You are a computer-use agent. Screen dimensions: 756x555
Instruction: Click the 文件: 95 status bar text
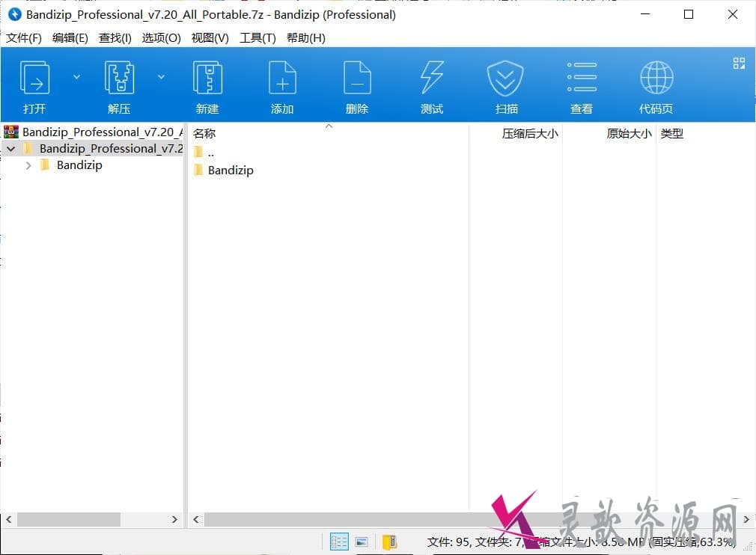pos(448,542)
